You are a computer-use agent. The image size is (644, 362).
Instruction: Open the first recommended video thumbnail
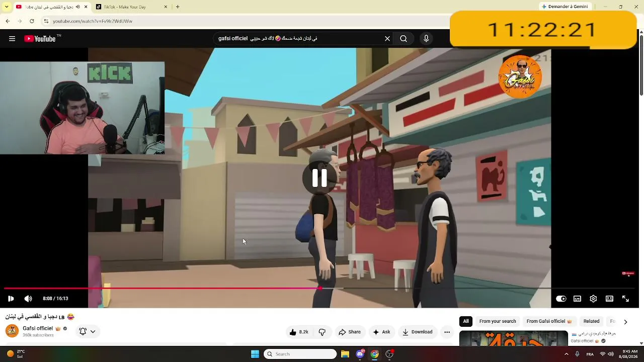coord(514,338)
